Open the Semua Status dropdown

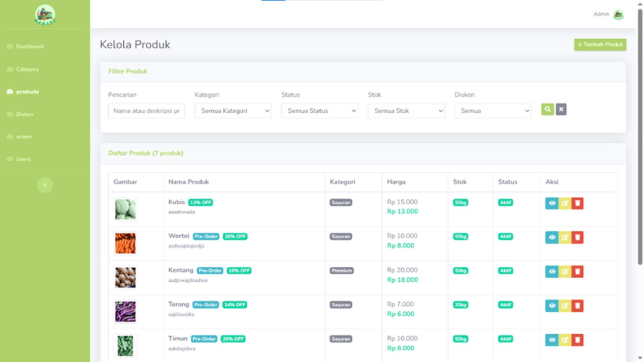tap(320, 111)
